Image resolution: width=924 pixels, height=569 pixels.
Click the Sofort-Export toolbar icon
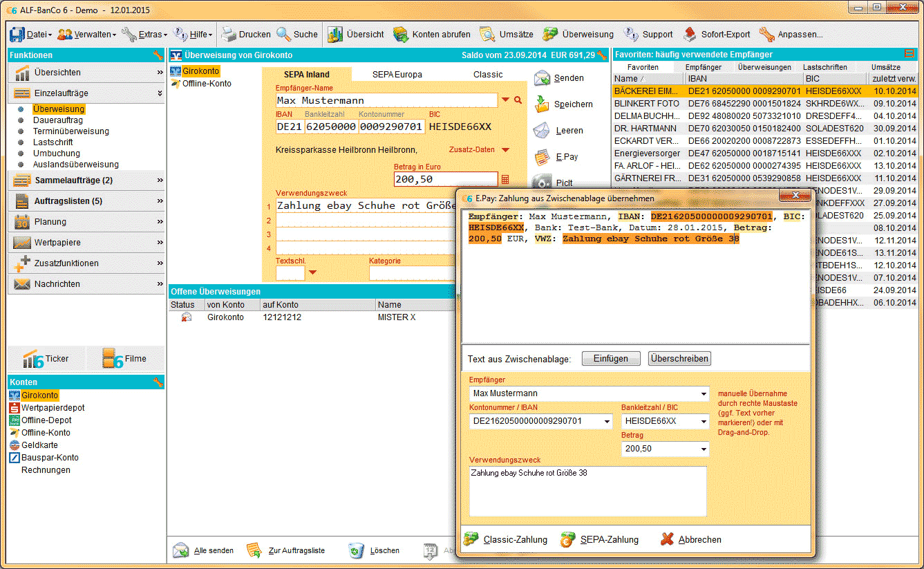point(690,34)
